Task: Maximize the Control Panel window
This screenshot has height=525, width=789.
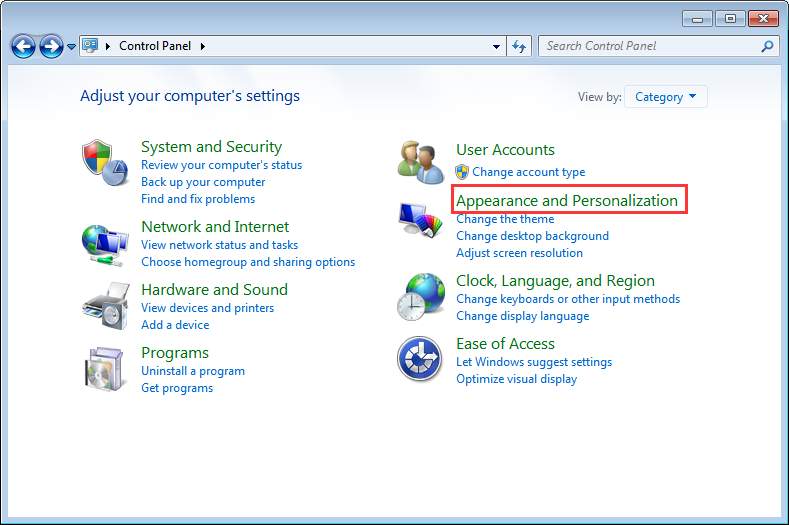Action: [730, 19]
